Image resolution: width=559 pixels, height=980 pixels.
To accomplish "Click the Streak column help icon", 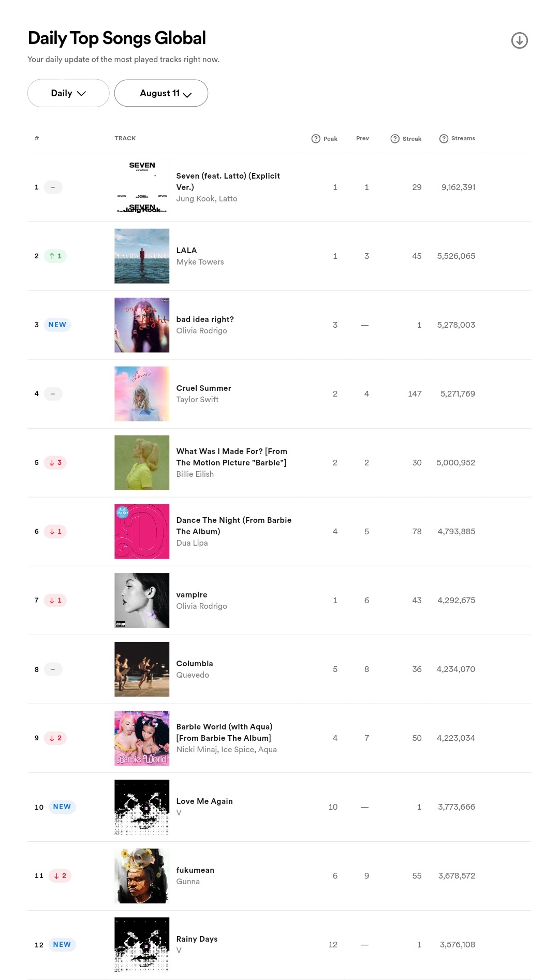I will click(x=395, y=139).
